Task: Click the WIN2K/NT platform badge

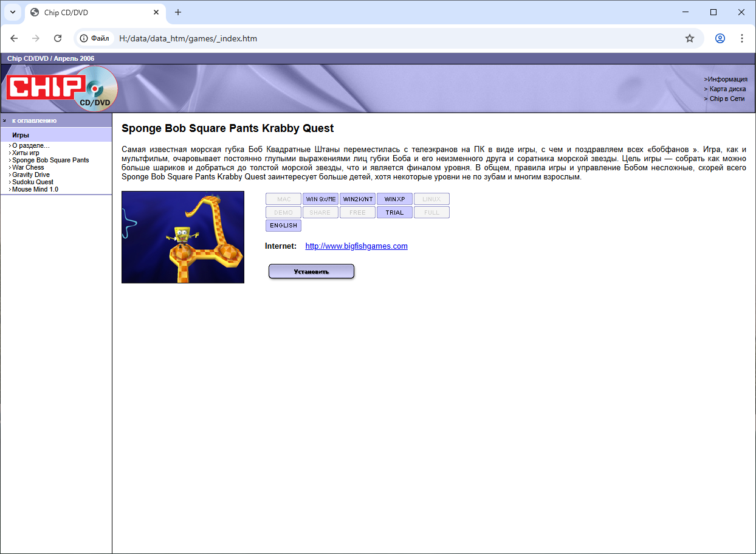Action: coord(358,199)
